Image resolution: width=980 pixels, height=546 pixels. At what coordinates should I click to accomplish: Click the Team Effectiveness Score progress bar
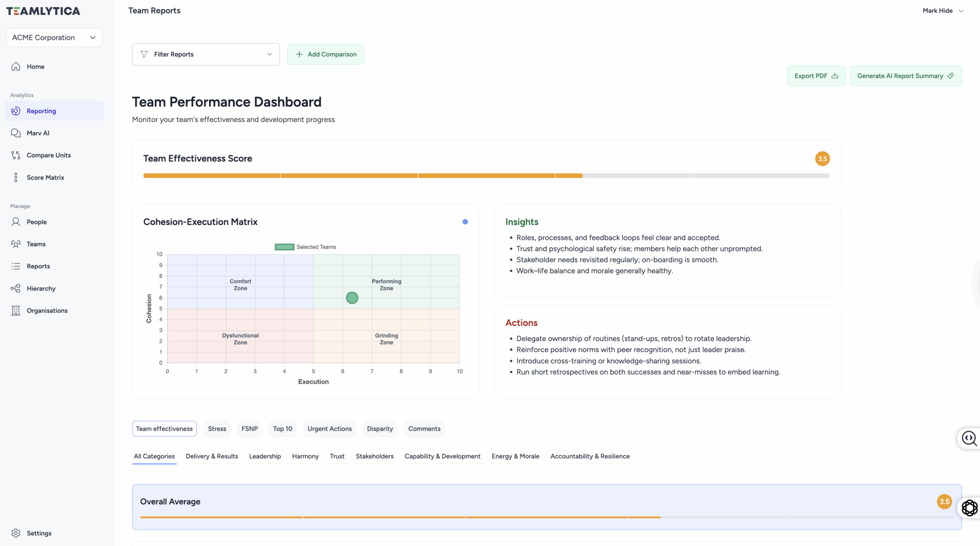coord(486,175)
